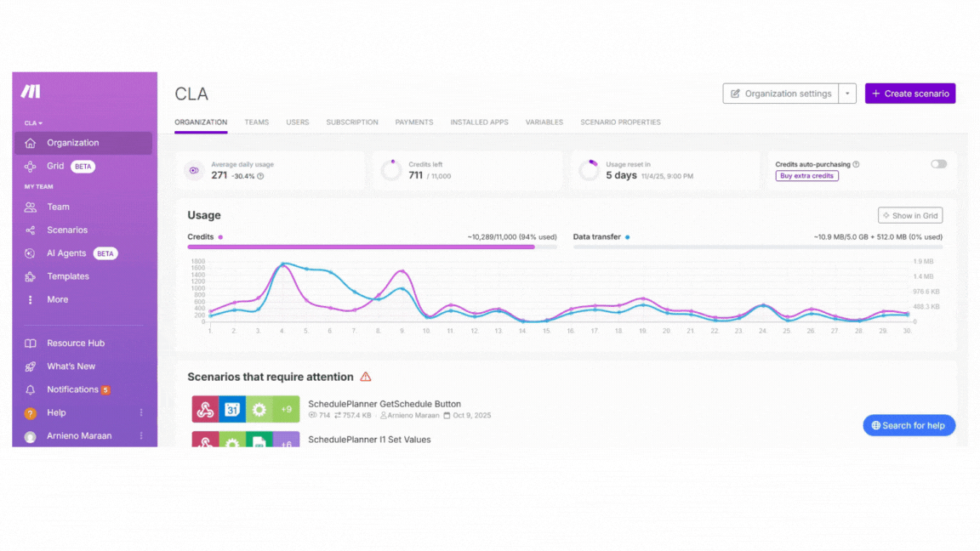This screenshot has width=980, height=551.
Task: Click the Credits usage progress bar
Action: (x=372, y=247)
